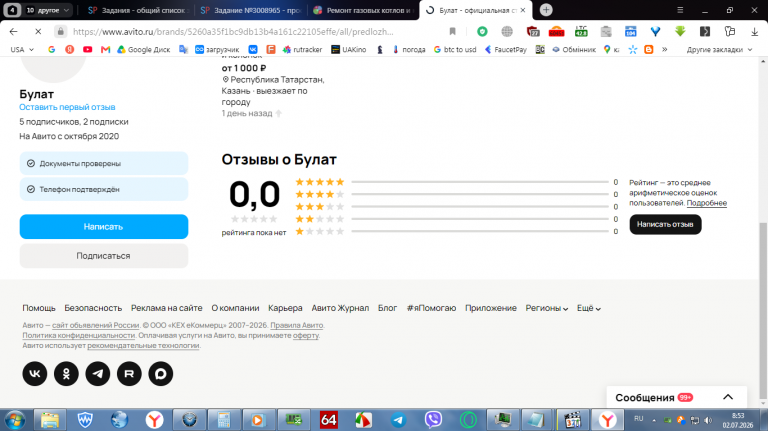768x431 pixels.
Task: Click the tray volume speaker icon
Action: (x=708, y=420)
